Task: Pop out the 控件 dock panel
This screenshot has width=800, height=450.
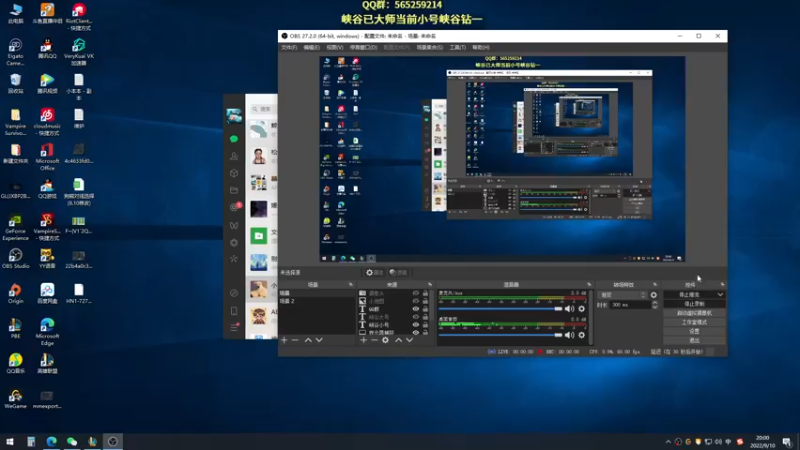Action: click(x=722, y=285)
